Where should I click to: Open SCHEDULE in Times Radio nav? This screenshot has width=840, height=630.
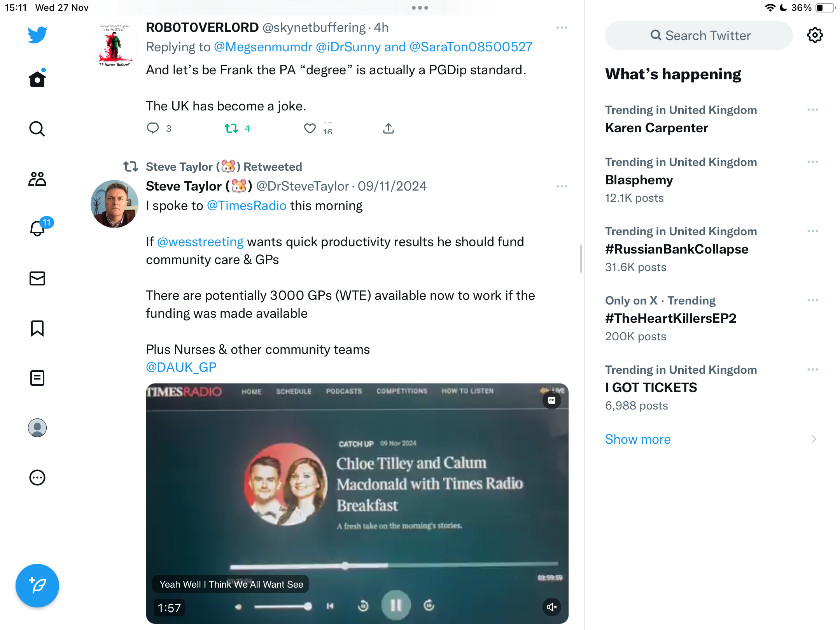click(x=294, y=391)
